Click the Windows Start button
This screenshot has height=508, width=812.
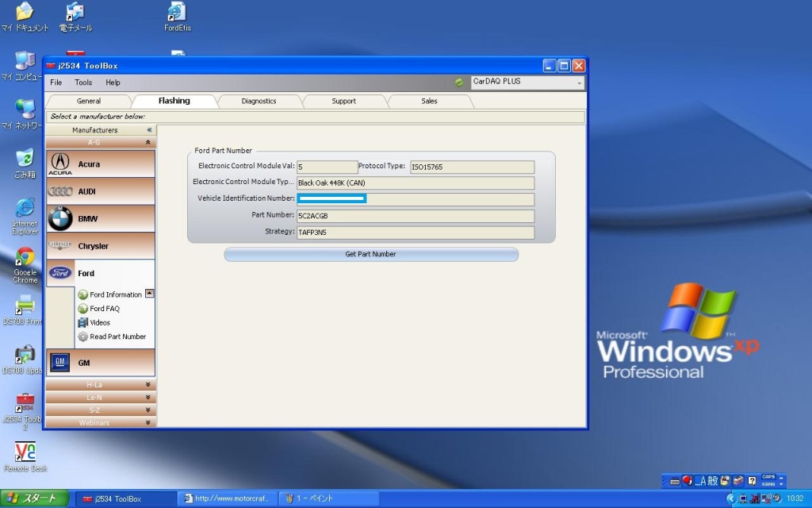pyautogui.click(x=34, y=498)
